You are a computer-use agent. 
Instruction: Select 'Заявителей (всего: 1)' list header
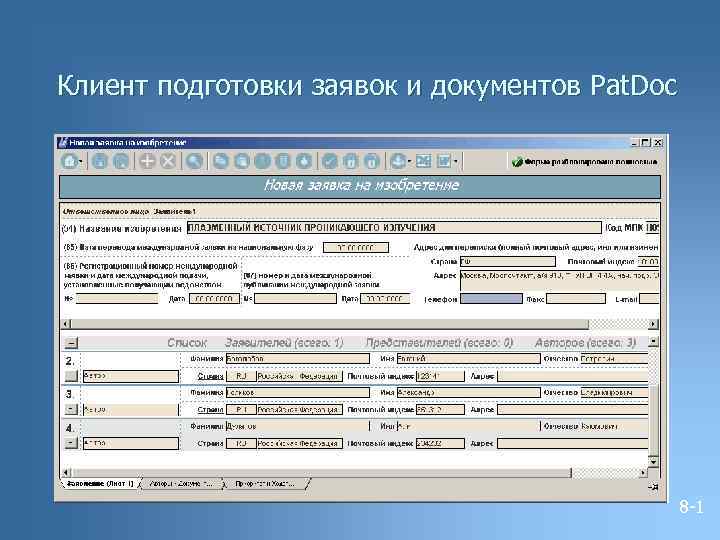(x=284, y=343)
